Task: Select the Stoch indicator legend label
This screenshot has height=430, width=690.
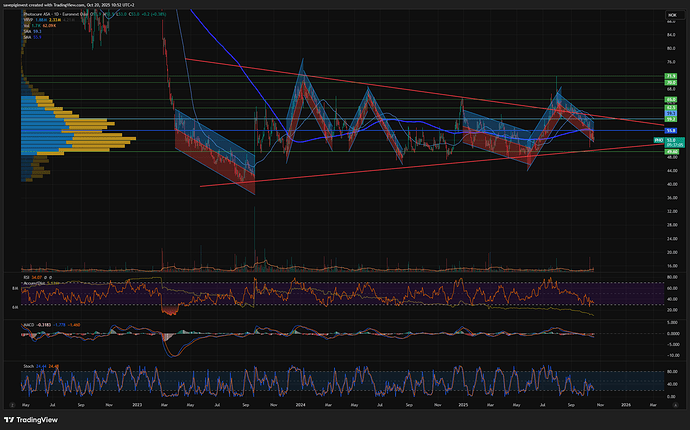Action: point(29,366)
